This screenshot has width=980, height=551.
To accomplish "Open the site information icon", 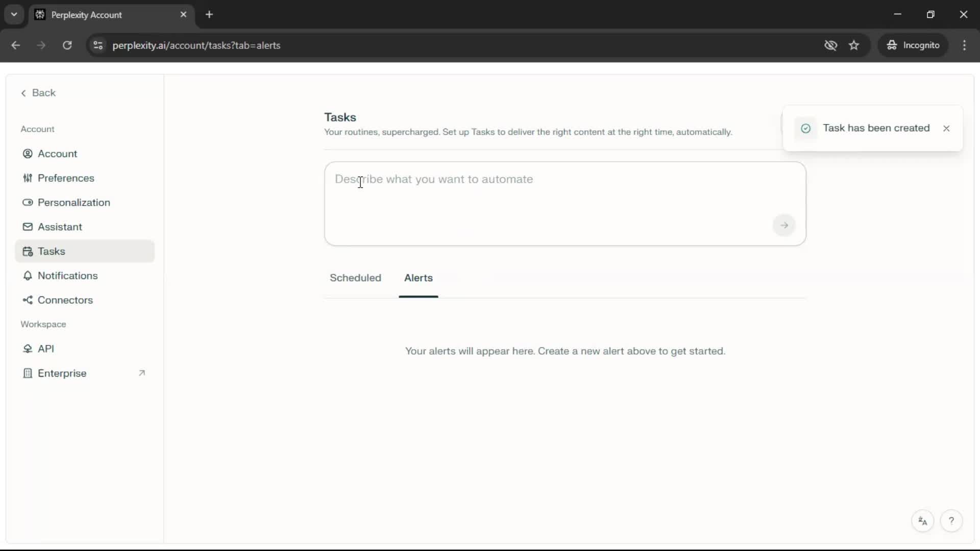I will pos(98,45).
